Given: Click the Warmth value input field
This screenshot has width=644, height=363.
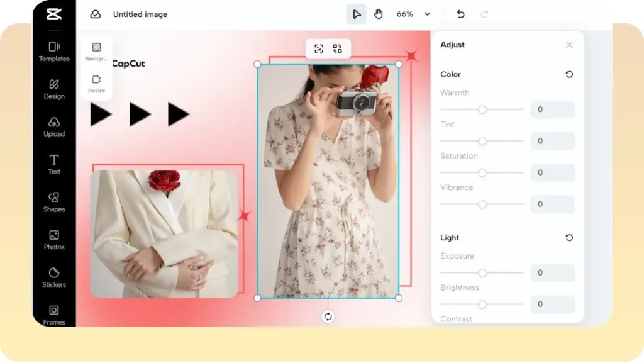Looking at the screenshot, I should [552, 109].
